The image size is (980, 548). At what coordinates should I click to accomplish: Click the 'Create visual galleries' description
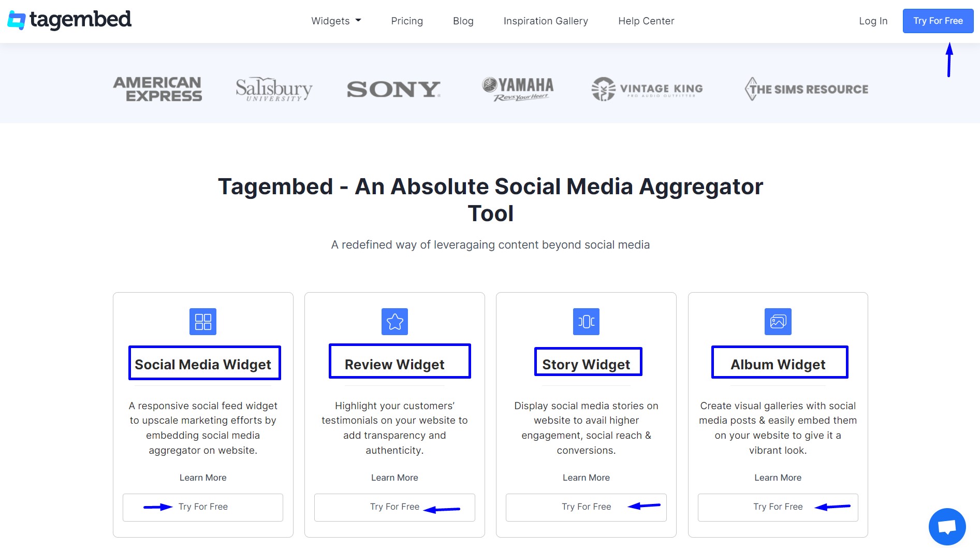click(778, 428)
